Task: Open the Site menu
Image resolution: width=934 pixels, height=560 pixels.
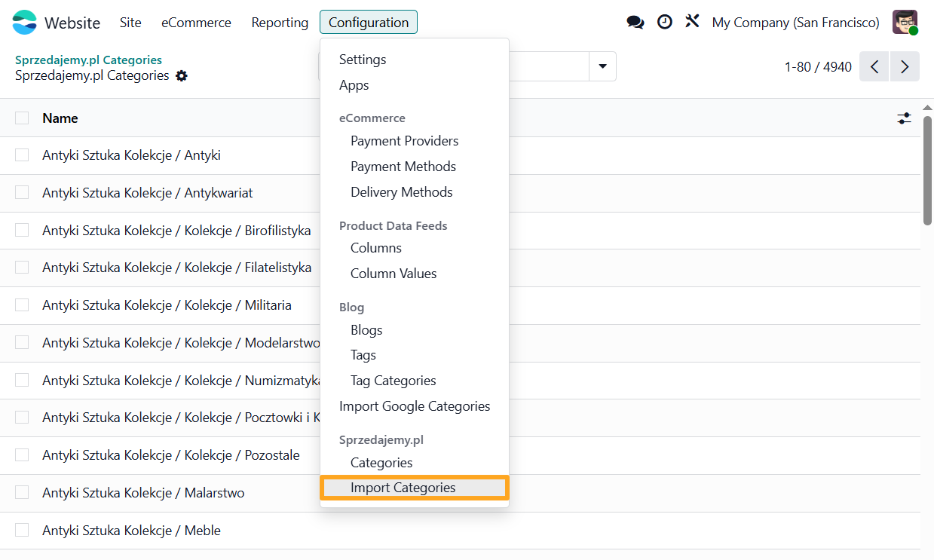Action: pyautogui.click(x=130, y=23)
